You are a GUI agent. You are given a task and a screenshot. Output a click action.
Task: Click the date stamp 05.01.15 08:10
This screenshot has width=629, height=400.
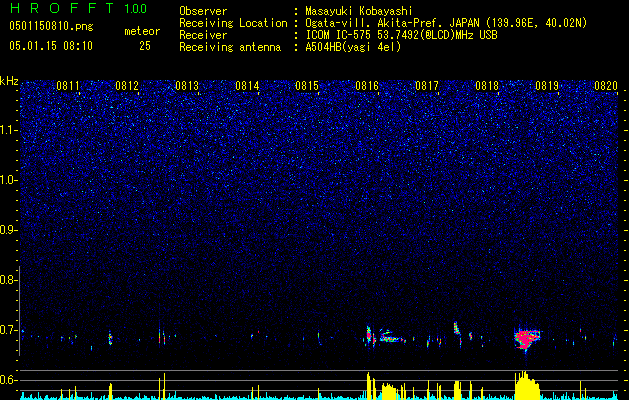(x=51, y=46)
